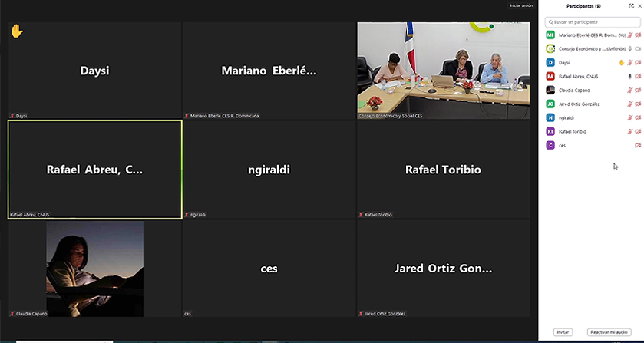Click Mariano Eberlé's muted microphone icon in list
The image size is (644, 343).
[630, 35]
